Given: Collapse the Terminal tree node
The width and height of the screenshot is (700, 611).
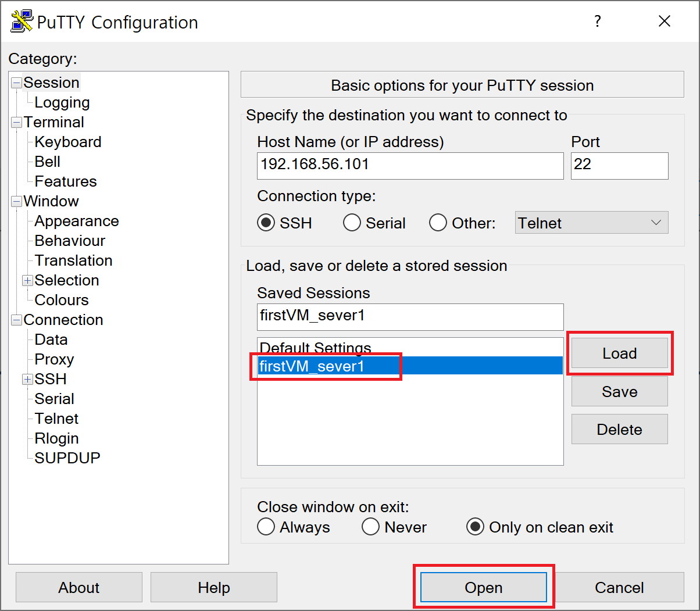Looking at the screenshot, I should click(x=16, y=122).
